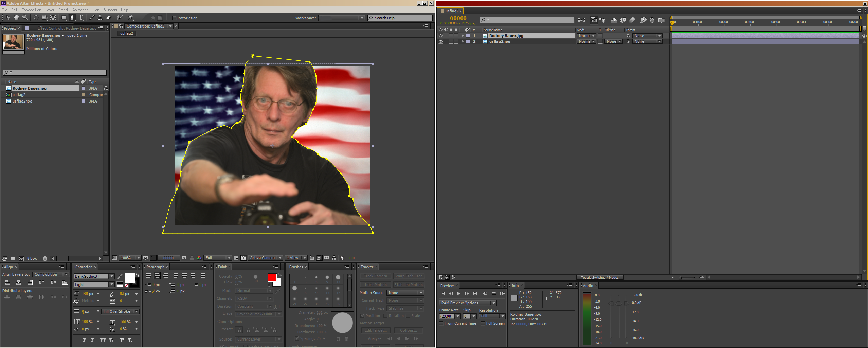Open Composition Mini-Flowchart in timeline
This screenshot has width=868, height=348.
582,20
